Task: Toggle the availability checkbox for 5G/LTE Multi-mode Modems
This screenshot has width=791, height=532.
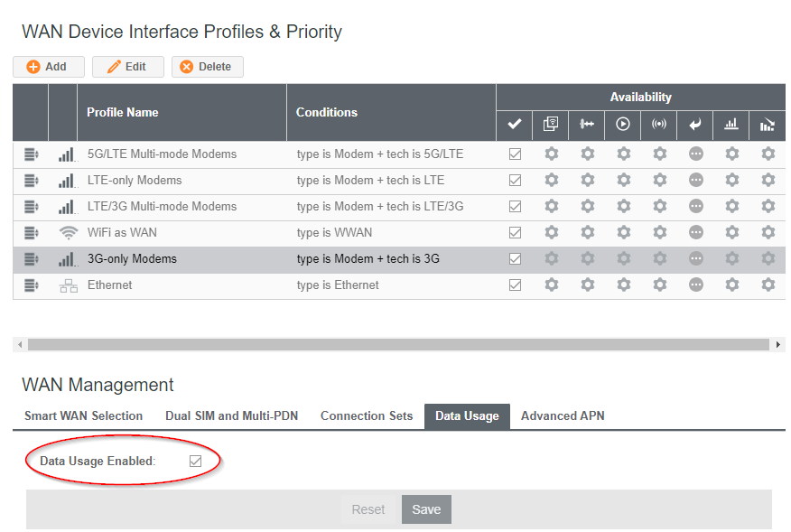Action: point(515,154)
